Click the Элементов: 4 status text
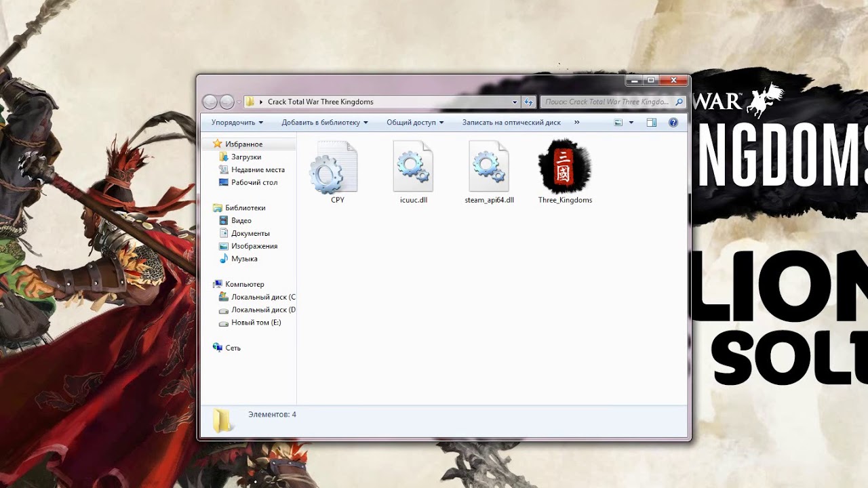 272,414
